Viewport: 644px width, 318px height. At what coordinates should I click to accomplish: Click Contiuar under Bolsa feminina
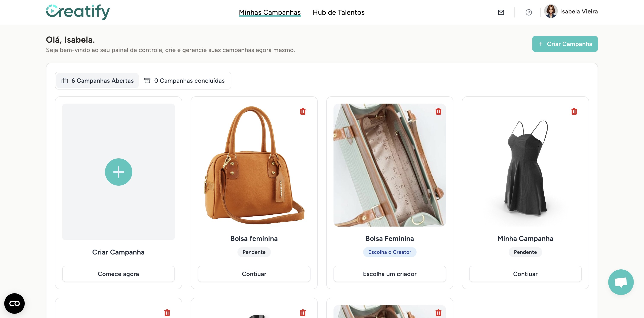[x=254, y=274]
